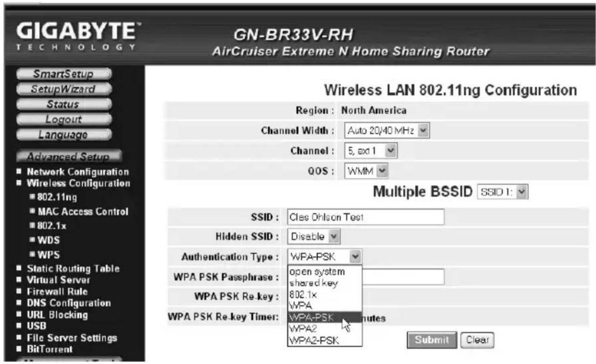The height and width of the screenshot is (364, 596).
Task: Click the SSID text field
Action: point(366,217)
